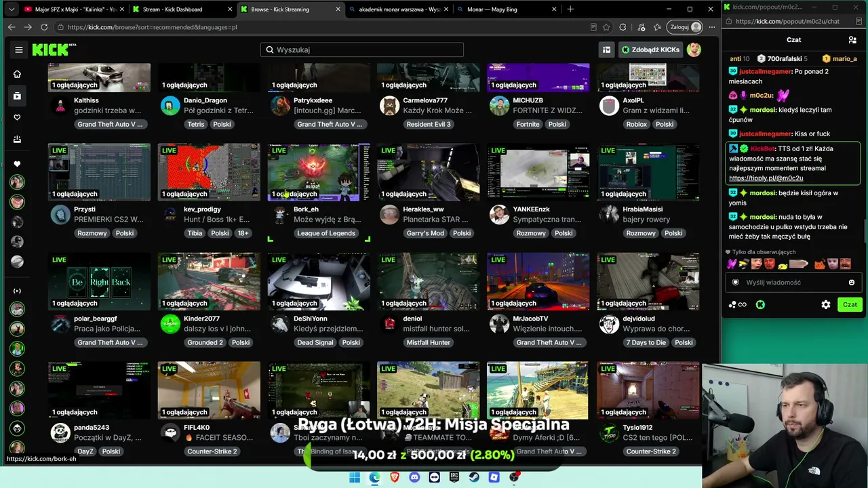Reload the page with the refresh icon
Screen dimensions: 868x488
44,27
